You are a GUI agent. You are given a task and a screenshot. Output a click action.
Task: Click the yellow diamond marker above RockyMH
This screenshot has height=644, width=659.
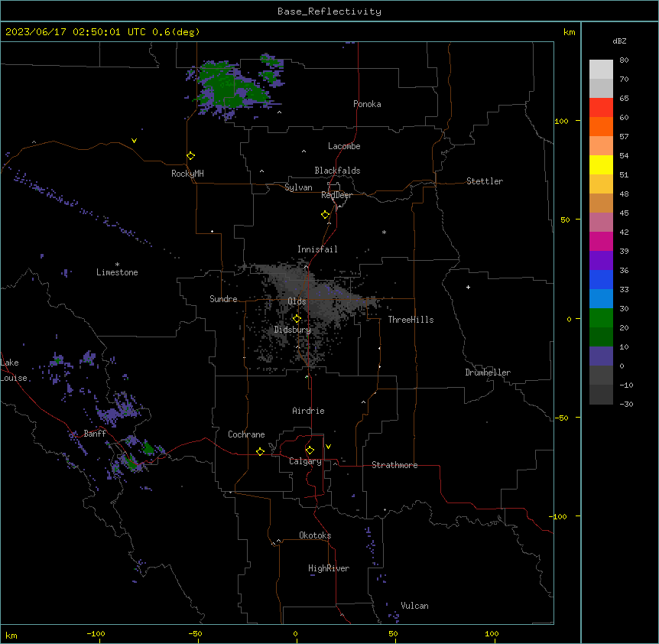[191, 156]
